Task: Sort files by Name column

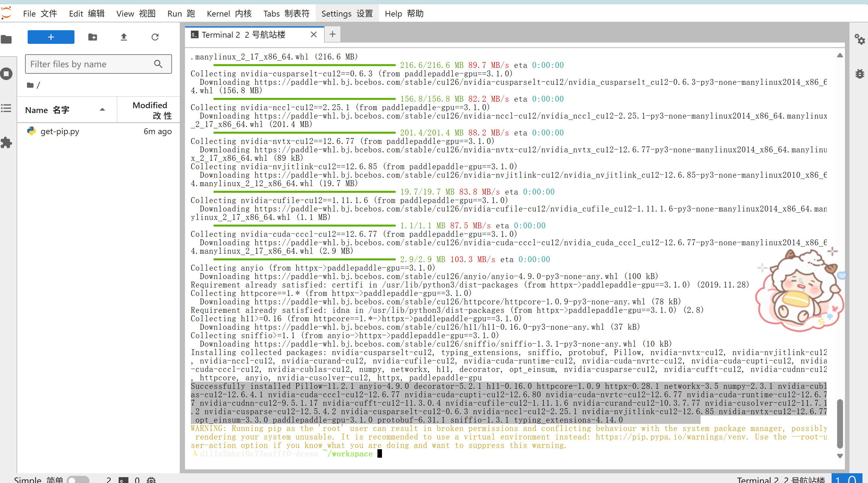Action: coord(67,110)
